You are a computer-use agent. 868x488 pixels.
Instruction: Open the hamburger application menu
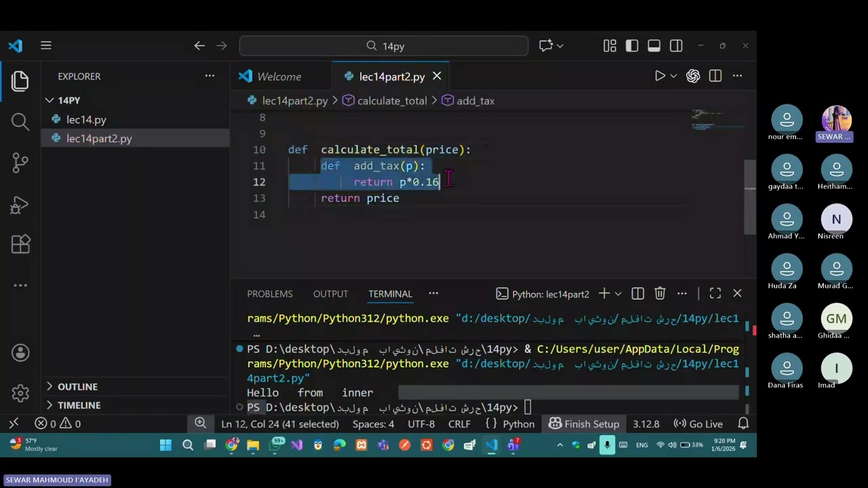[46, 45]
